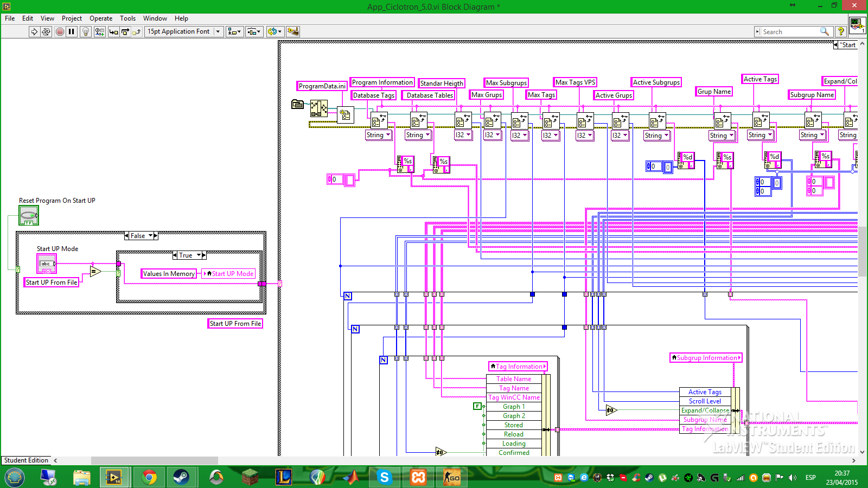Click the Open Config Data node after ProgramData.ini
Image resolution: width=868 pixels, height=488 pixels.
pyautogui.click(x=345, y=114)
